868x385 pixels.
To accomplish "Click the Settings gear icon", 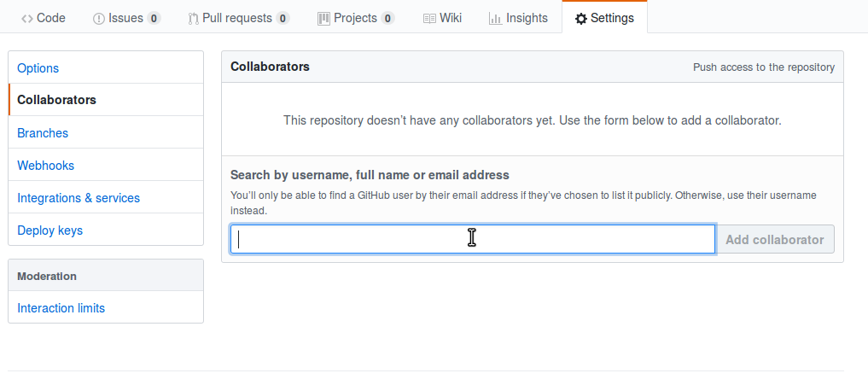I will point(580,19).
